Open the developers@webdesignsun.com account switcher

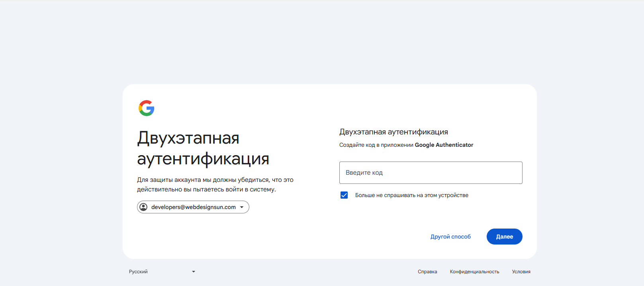click(193, 207)
